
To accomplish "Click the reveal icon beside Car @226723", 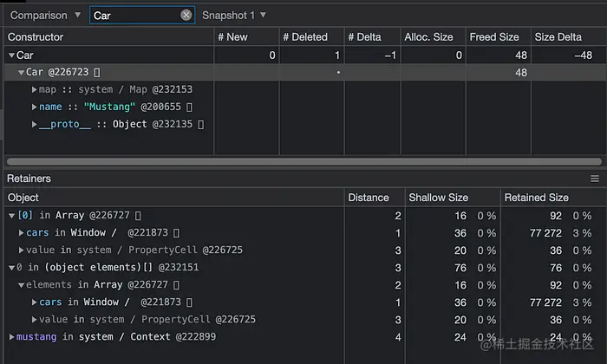I will tap(97, 73).
